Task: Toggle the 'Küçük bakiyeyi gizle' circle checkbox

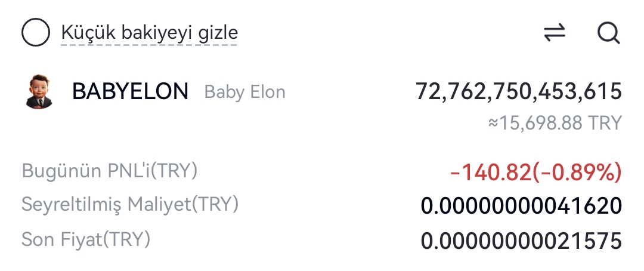Action: pos(36,32)
